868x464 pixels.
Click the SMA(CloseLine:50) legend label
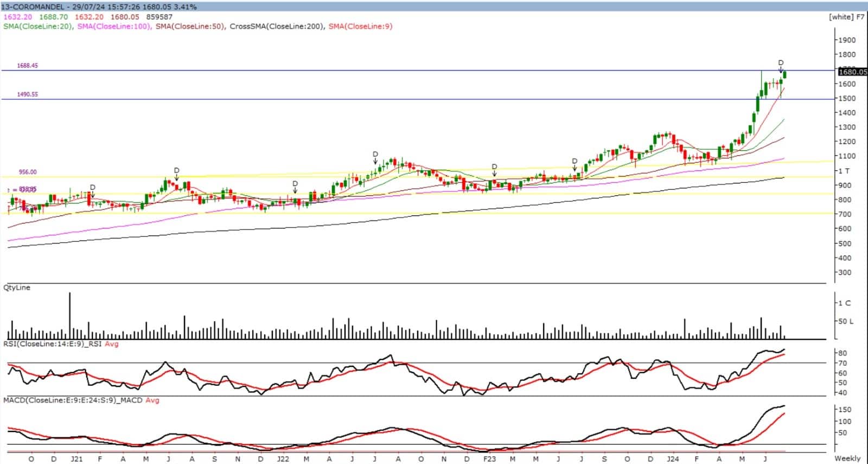pyautogui.click(x=190, y=26)
